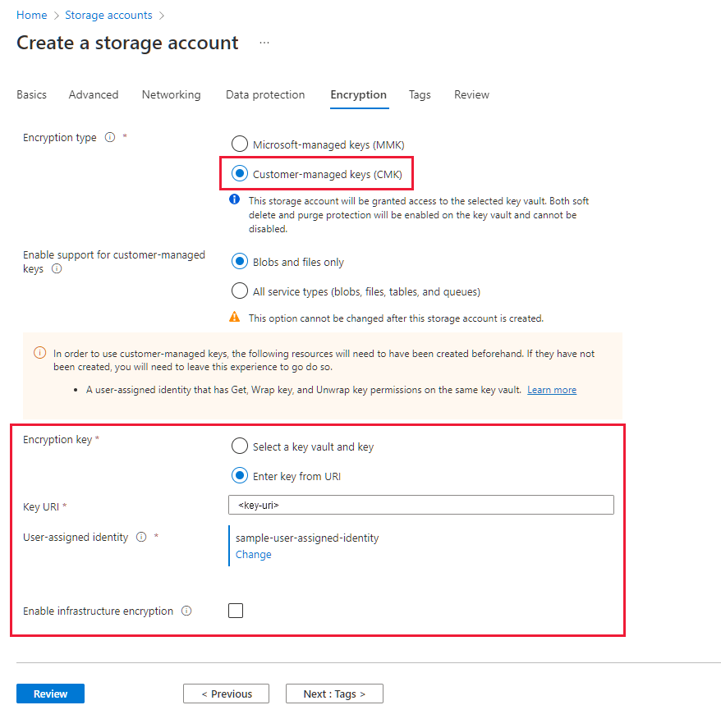The height and width of the screenshot is (728, 721).
Task: Select the All service types option
Action: [x=239, y=291]
